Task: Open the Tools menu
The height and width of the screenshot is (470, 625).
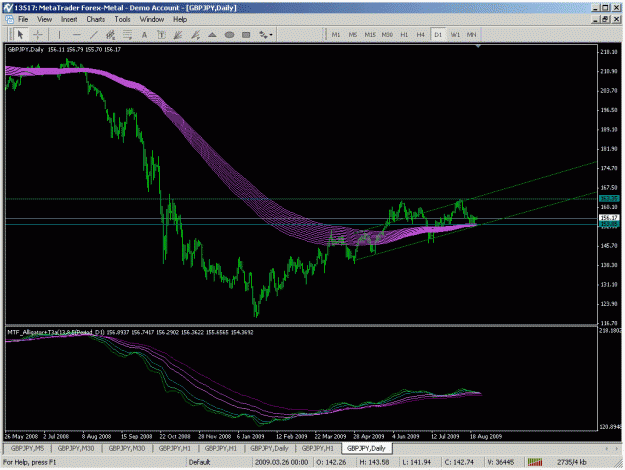Action: (x=122, y=20)
